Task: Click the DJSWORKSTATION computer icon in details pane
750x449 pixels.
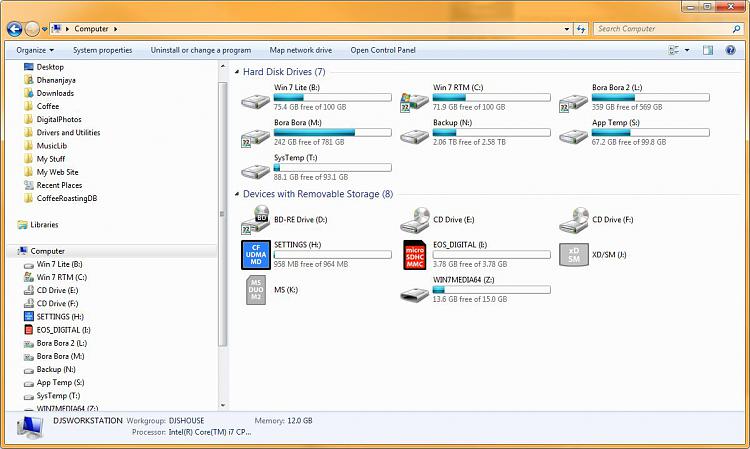Action: coord(31,427)
